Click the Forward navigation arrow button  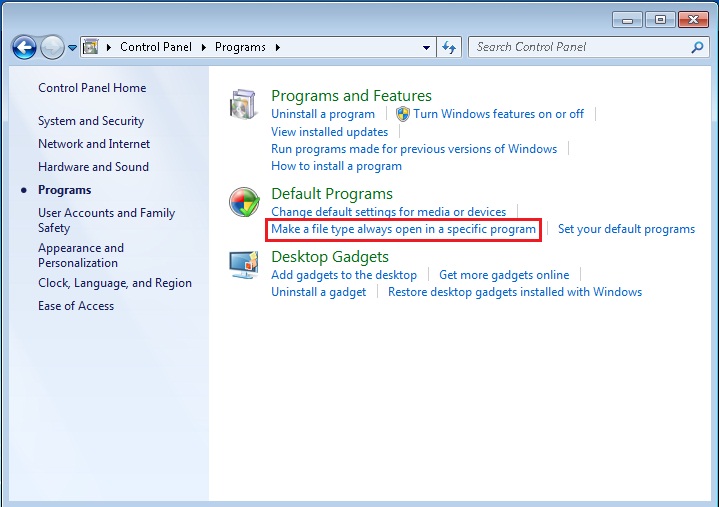pyautogui.click(x=52, y=47)
